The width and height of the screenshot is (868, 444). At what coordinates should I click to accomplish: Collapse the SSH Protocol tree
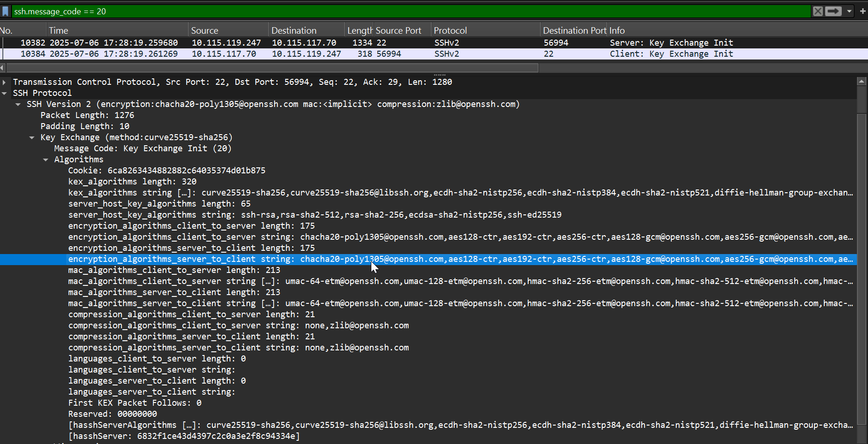pos(5,93)
